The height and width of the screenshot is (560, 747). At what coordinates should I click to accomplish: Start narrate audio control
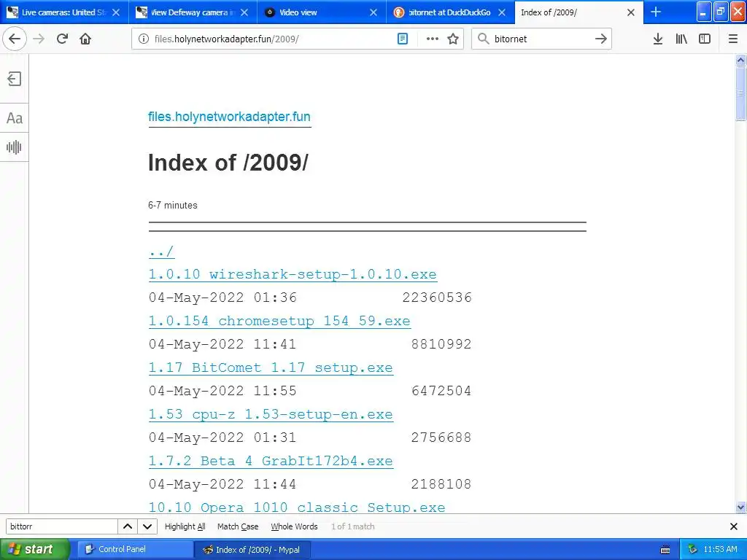click(x=15, y=147)
